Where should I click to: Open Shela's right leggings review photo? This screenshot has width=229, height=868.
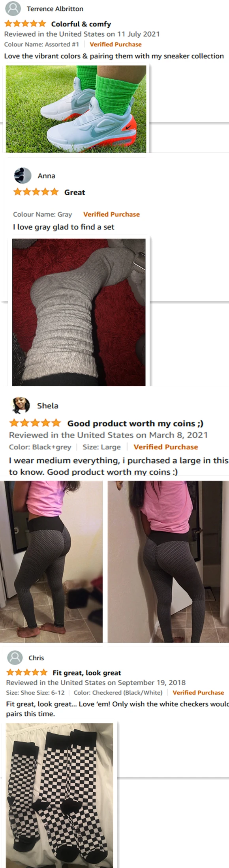[x=168, y=561]
